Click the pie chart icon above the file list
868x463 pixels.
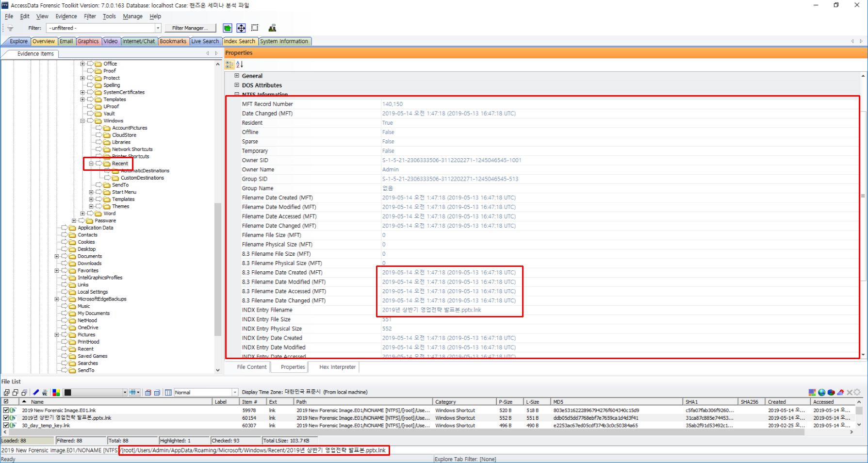click(831, 392)
